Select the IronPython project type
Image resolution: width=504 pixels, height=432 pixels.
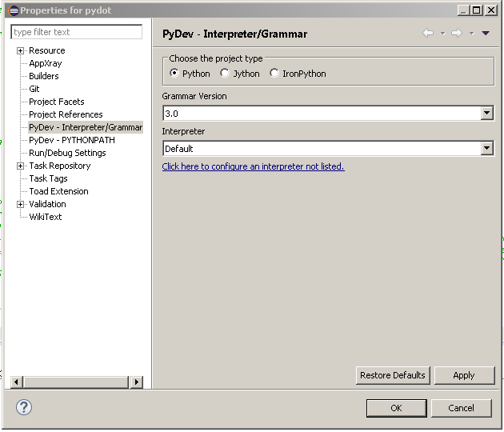(x=298, y=74)
